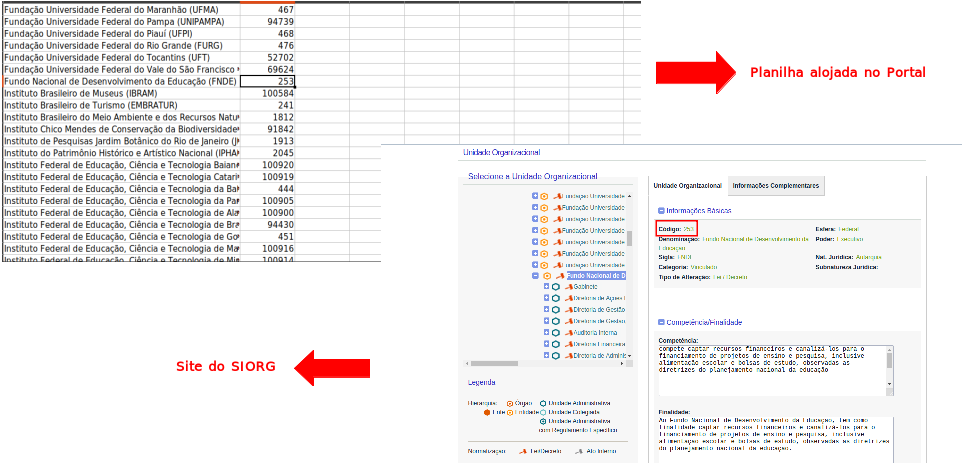Select the Unidade Organizacional tab

687,186
